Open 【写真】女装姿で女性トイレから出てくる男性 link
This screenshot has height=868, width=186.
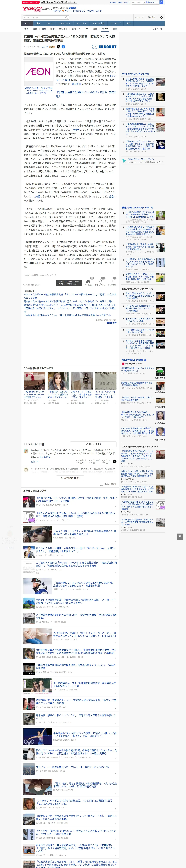(86, 94)
